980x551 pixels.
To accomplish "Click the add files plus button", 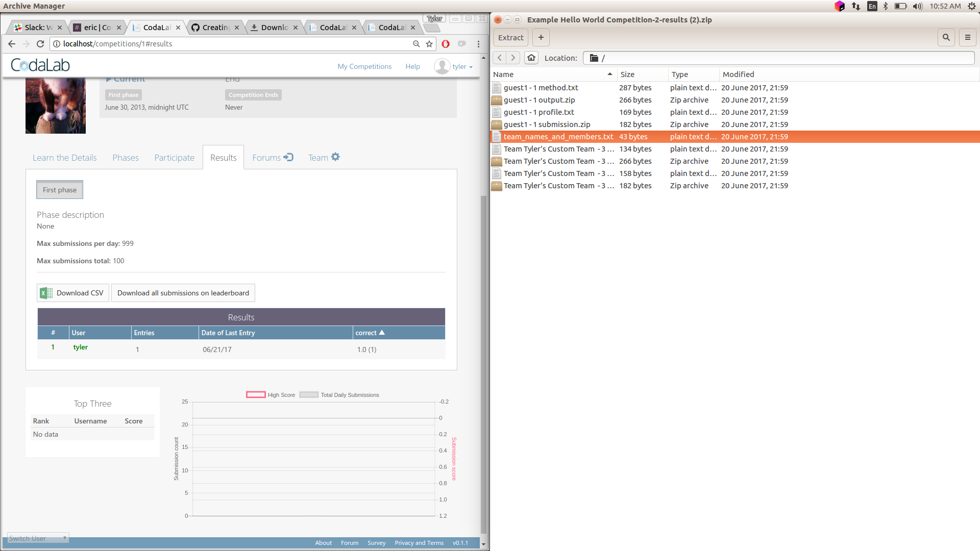I will (541, 37).
